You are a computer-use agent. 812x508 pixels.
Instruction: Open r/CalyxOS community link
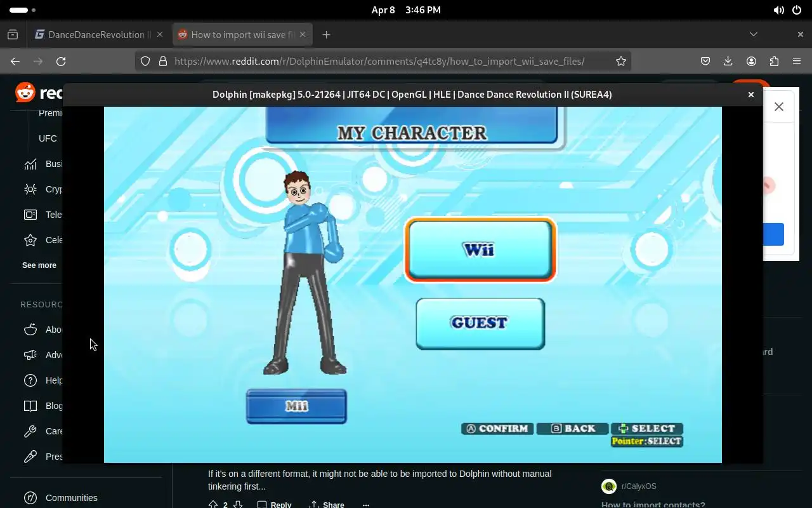[639, 486]
